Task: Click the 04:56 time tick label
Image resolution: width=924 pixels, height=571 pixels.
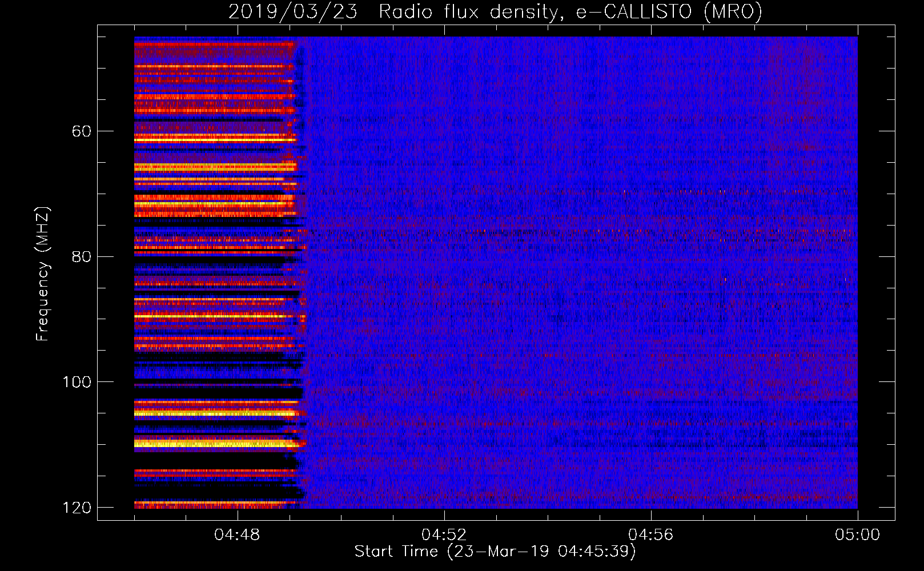Action: pyautogui.click(x=651, y=534)
